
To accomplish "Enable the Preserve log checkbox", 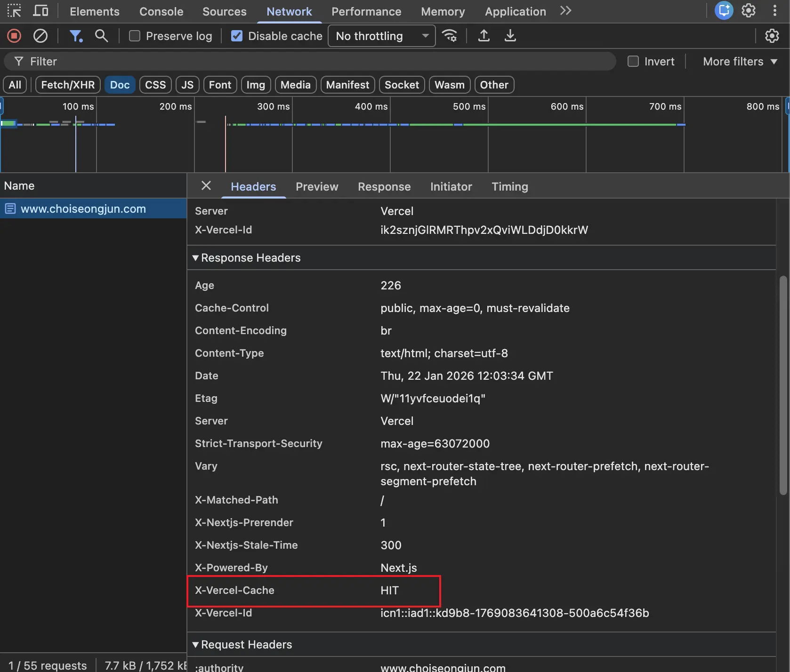I will pyautogui.click(x=135, y=36).
